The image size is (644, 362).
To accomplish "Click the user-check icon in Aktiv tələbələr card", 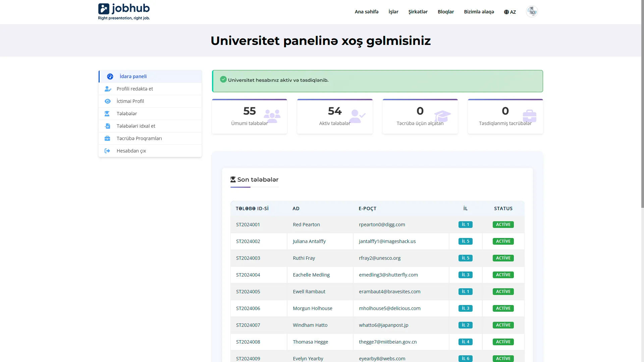I will 357,116.
